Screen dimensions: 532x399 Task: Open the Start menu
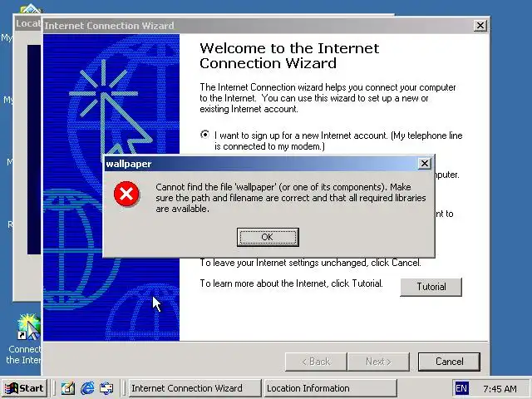point(24,388)
